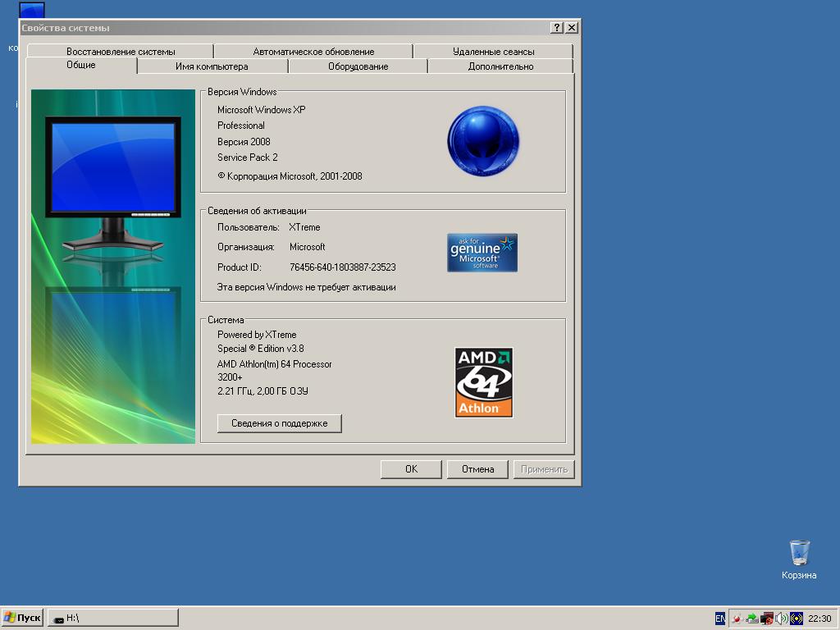The height and width of the screenshot is (630, 840).
Task: Select the Дополнительно tab
Action: [500, 66]
